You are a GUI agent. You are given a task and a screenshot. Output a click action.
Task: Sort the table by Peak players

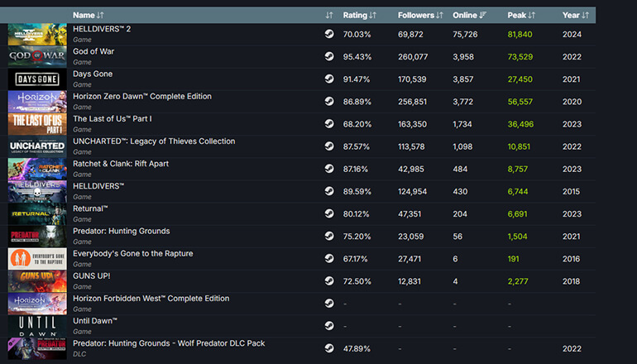(x=521, y=15)
